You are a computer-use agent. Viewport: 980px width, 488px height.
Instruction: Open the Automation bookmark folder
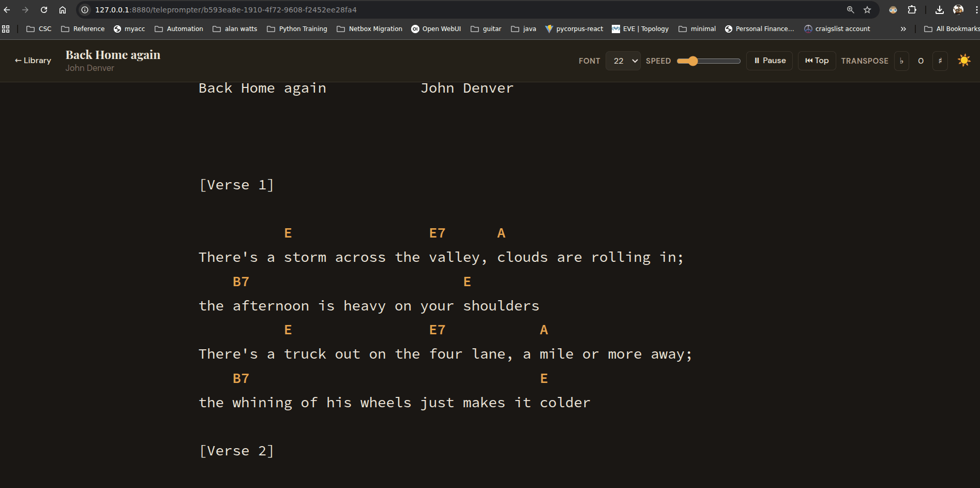(179, 29)
